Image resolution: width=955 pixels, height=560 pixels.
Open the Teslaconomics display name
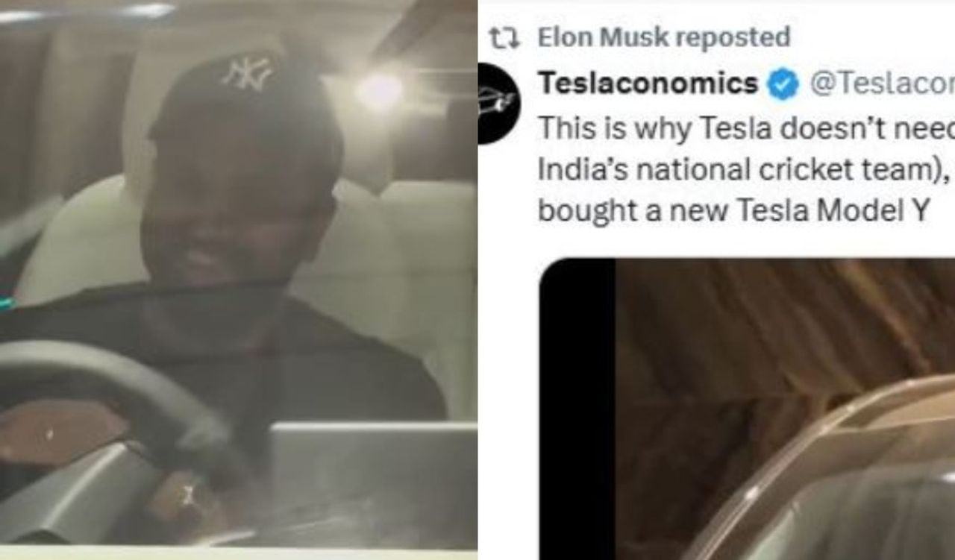pos(648,85)
